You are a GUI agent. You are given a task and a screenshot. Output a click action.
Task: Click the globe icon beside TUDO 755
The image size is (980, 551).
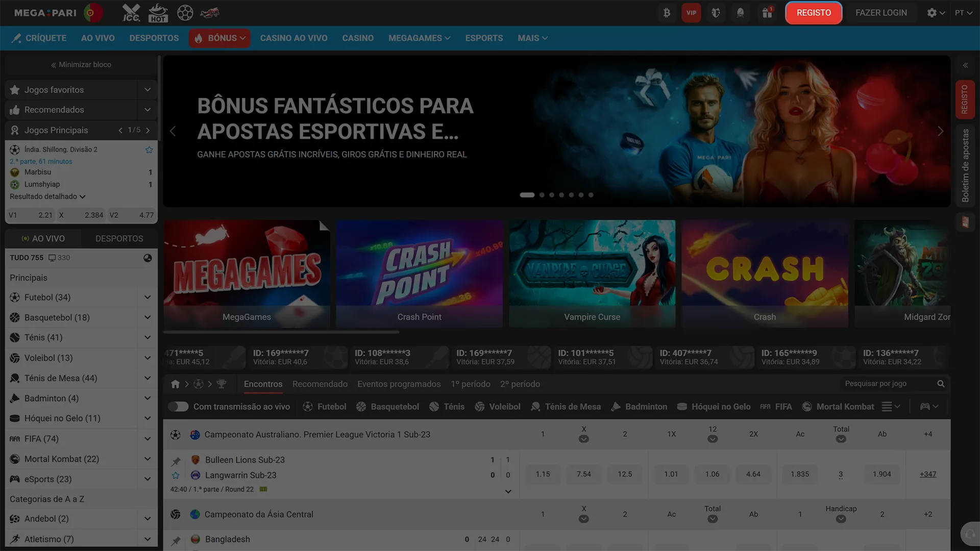(x=148, y=258)
